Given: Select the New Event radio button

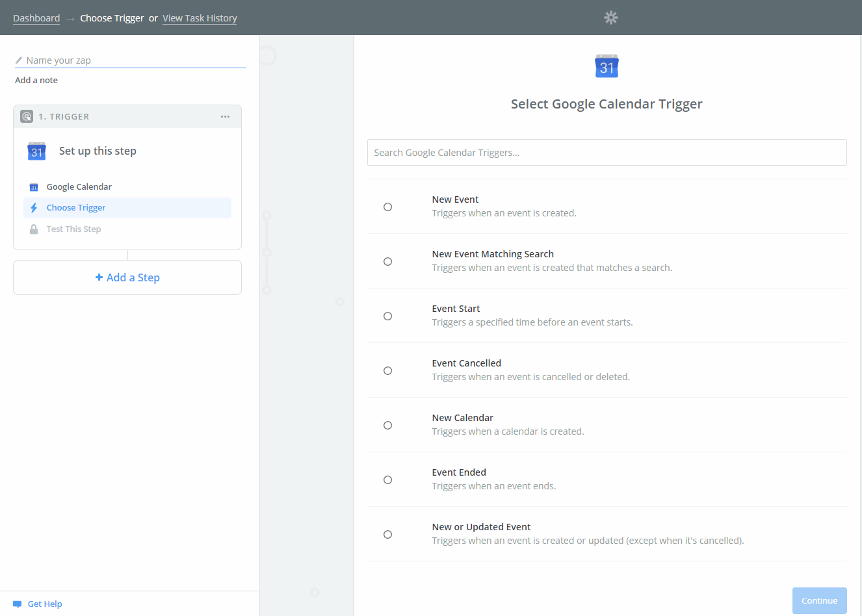Looking at the screenshot, I should click(x=387, y=207).
